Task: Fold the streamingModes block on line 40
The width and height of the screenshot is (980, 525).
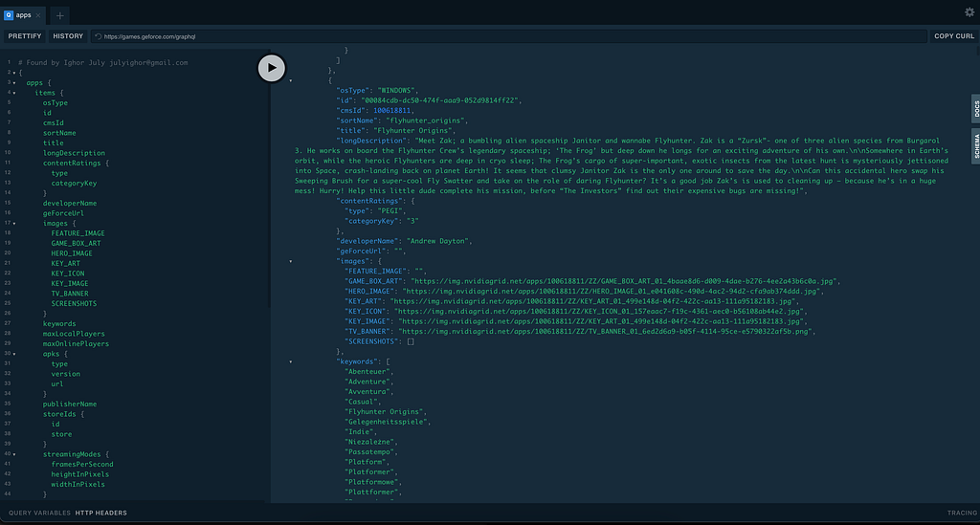Action: (14, 454)
